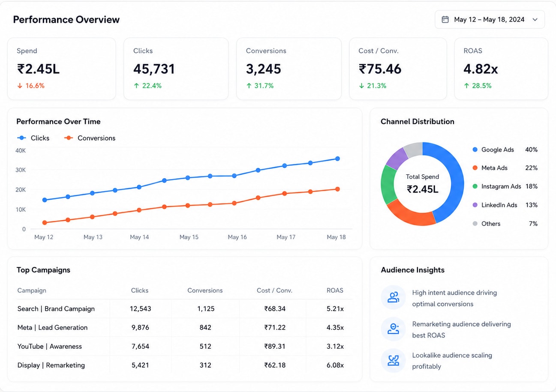Click the Meta Ads 22% value
556x392 pixels.
point(531,168)
